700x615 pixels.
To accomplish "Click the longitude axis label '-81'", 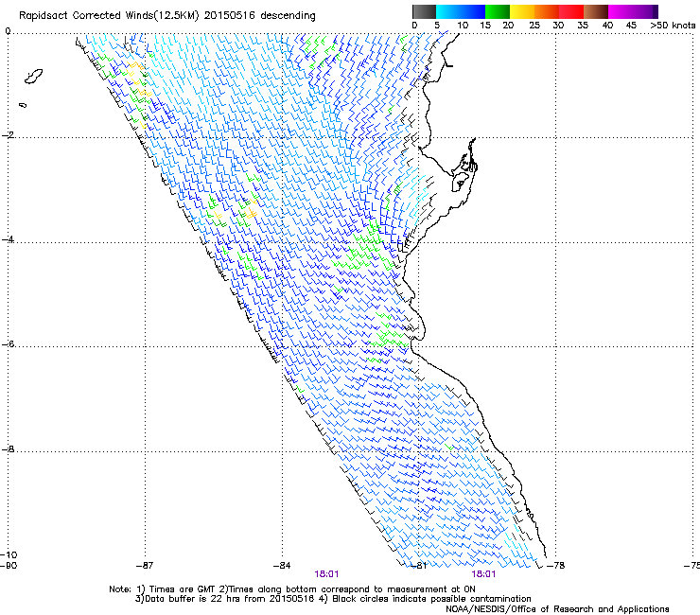I will pos(419,566).
